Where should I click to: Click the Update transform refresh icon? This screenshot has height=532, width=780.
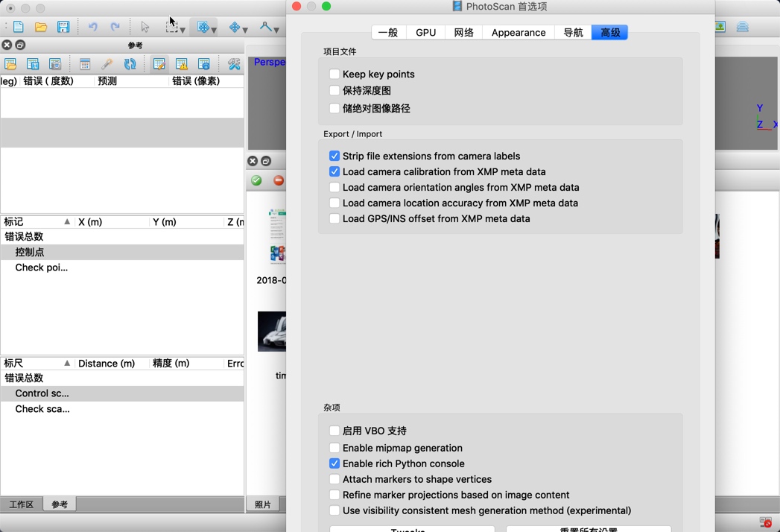click(128, 63)
